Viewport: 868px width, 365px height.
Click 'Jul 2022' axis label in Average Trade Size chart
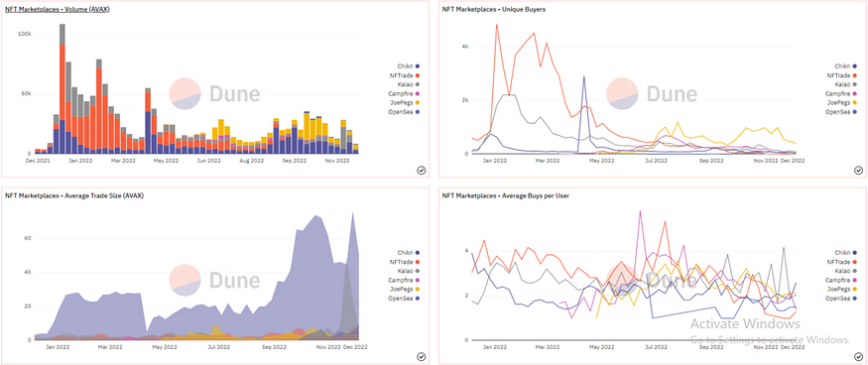[x=219, y=347]
